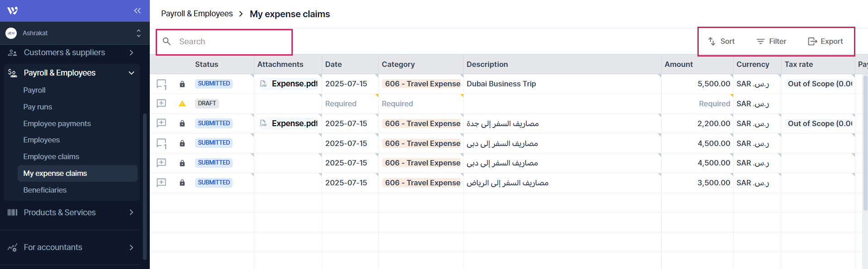The image size is (868, 269).
Task: Collapse the Payroll & Employees section
Action: tap(131, 73)
